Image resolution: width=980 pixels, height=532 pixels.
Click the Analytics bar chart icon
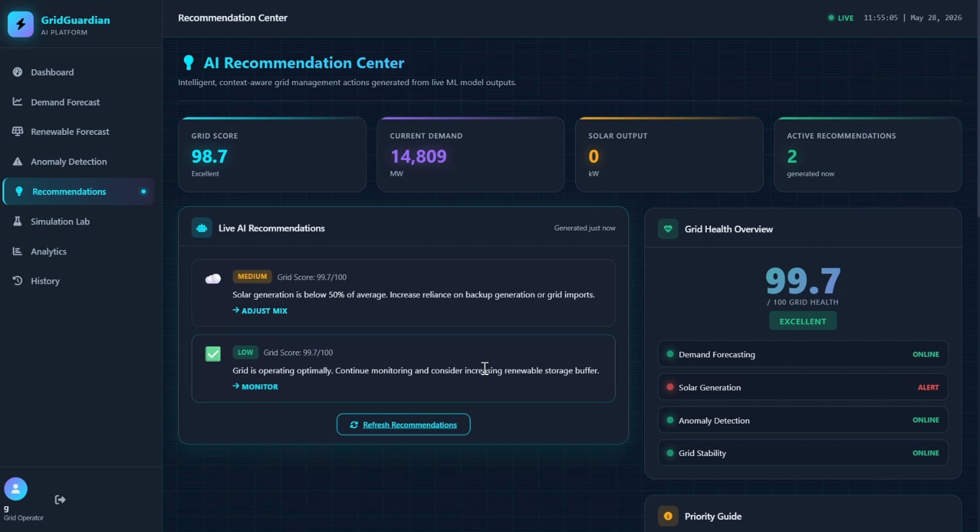click(18, 251)
